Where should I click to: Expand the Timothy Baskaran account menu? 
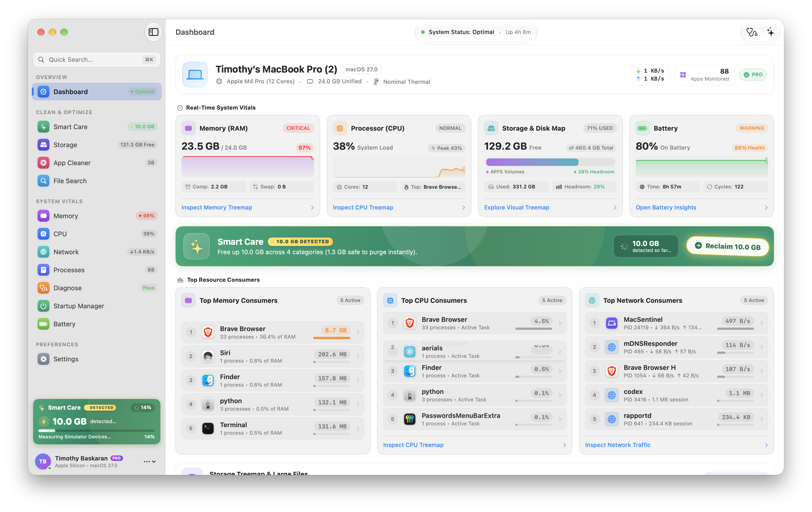149,461
